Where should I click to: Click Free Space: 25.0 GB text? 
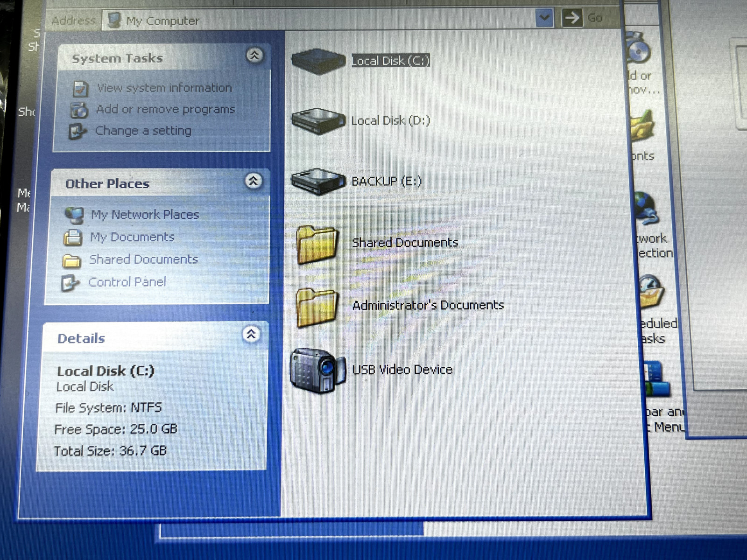(116, 429)
